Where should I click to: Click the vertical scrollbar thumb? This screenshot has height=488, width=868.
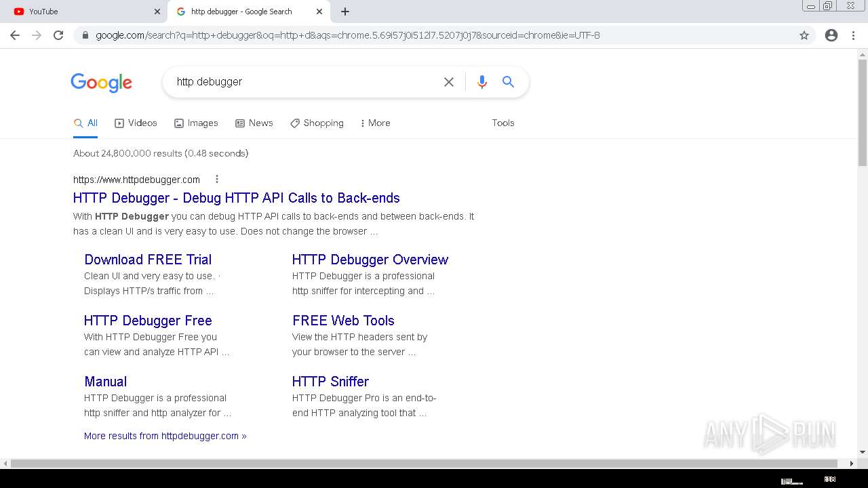coord(863,113)
